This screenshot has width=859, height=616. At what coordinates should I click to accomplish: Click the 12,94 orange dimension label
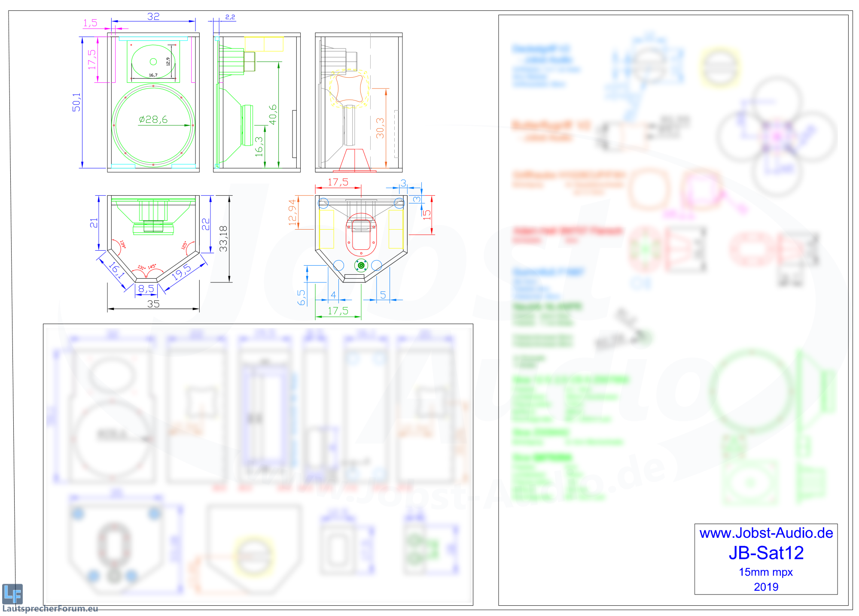click(292, 212)
